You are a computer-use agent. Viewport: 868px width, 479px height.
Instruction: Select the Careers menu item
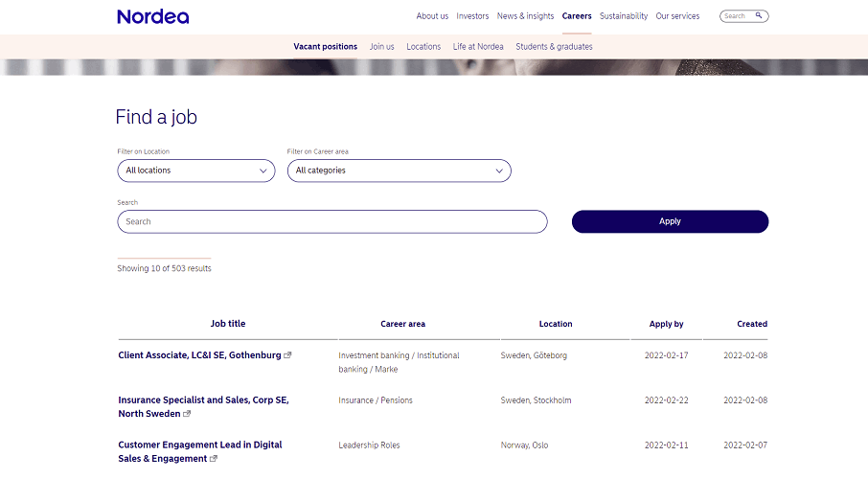[577, 16]
